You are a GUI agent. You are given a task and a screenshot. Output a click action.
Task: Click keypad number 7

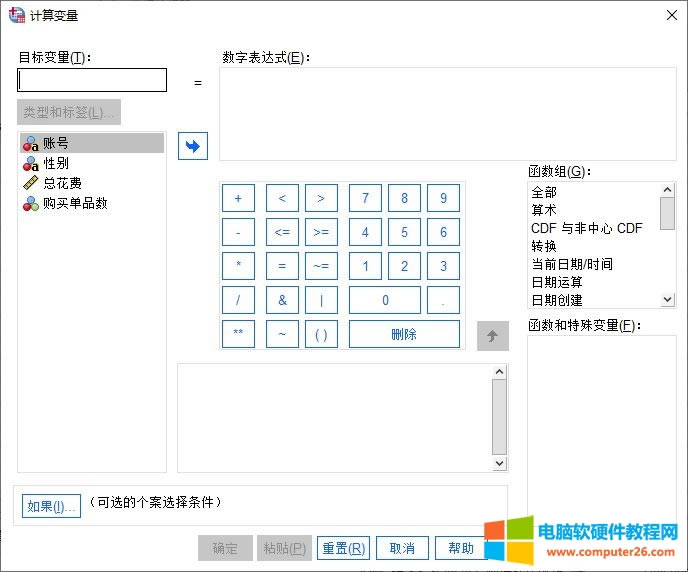point(365,198)
